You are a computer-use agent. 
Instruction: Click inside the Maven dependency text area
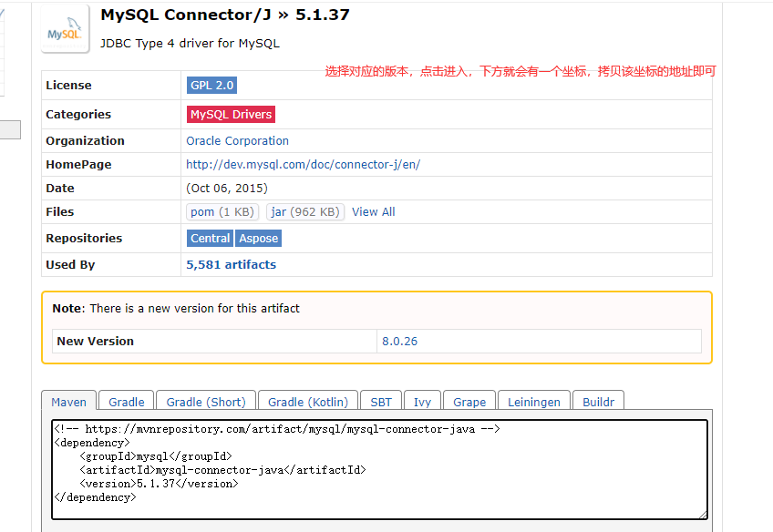[379, 469]
